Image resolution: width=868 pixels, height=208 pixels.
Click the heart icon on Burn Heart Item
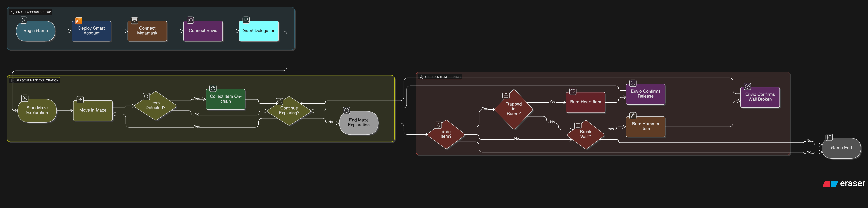pyautogui.click(x=573, y=91)
